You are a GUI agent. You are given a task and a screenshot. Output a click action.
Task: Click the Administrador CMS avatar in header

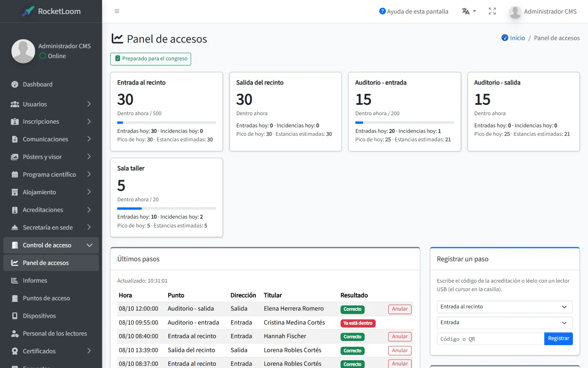click(515, 12)
